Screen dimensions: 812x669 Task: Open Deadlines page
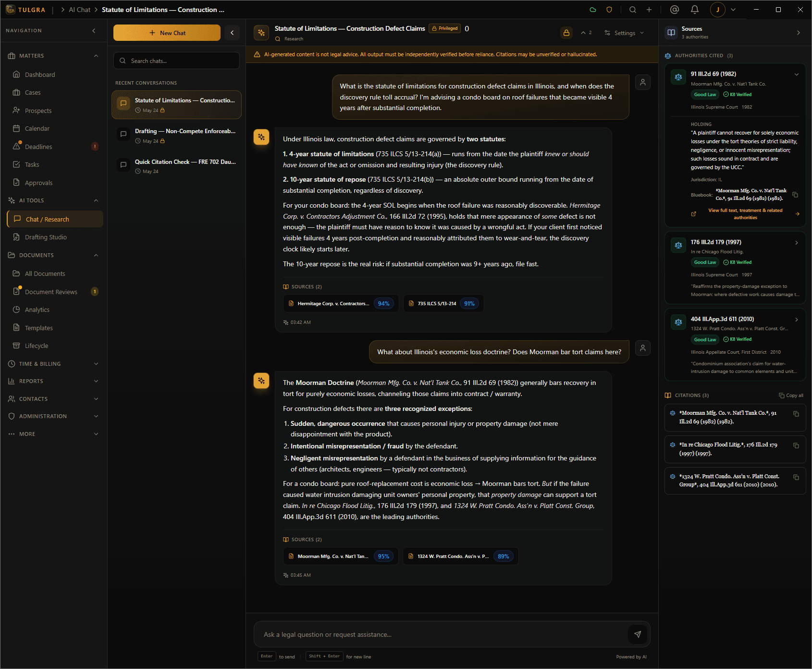pos(55,147)
